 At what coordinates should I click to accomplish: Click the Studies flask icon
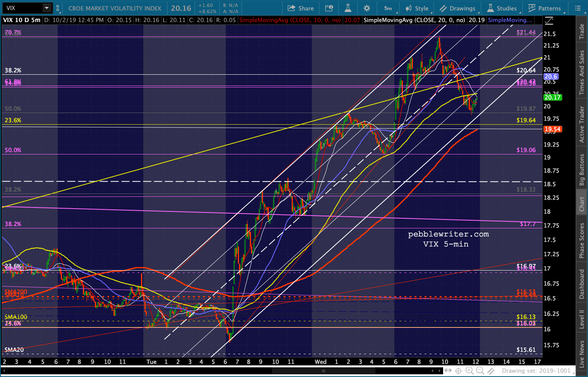(x=490, y=8)
